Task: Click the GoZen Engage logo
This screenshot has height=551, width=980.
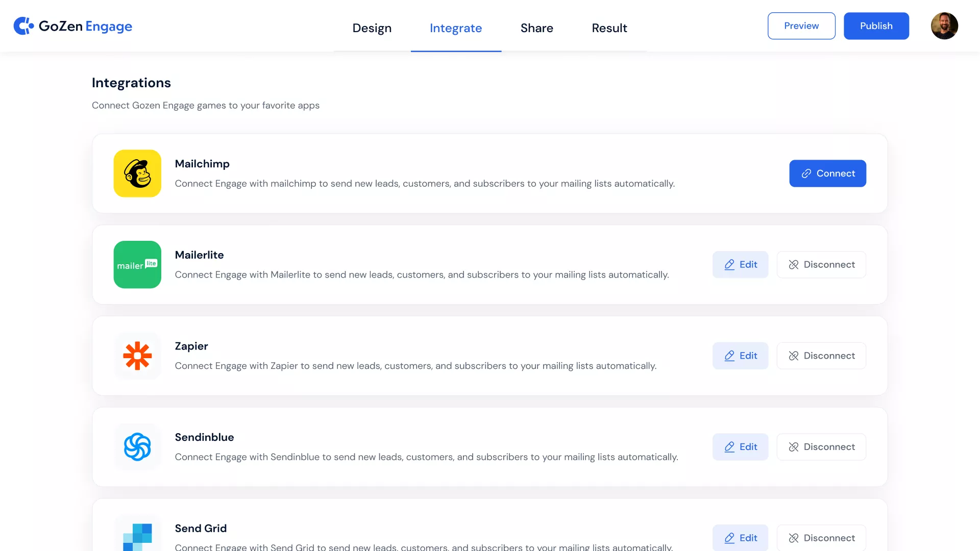Action: [x=73, y=26]
